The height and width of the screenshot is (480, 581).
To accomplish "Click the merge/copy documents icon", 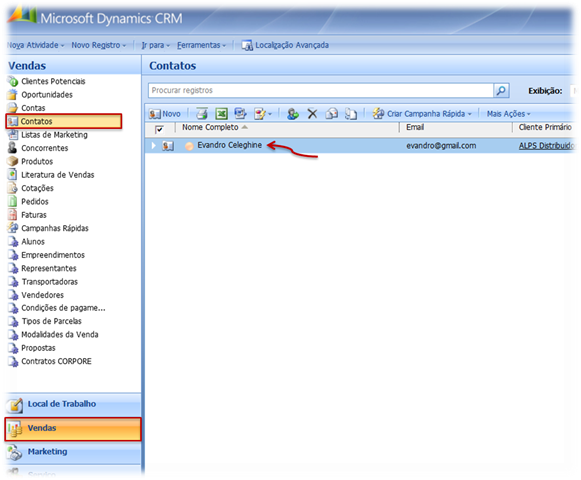I will [x=351, y=113].
